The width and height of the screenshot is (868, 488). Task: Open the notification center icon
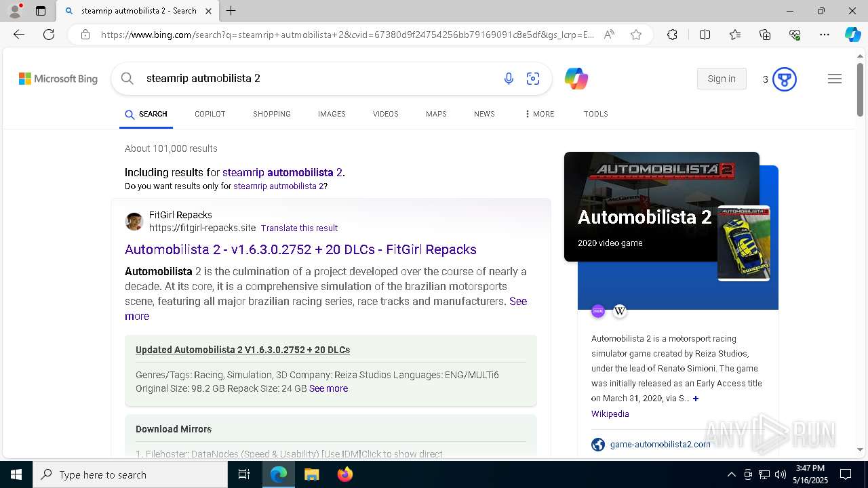coord(846,474)
